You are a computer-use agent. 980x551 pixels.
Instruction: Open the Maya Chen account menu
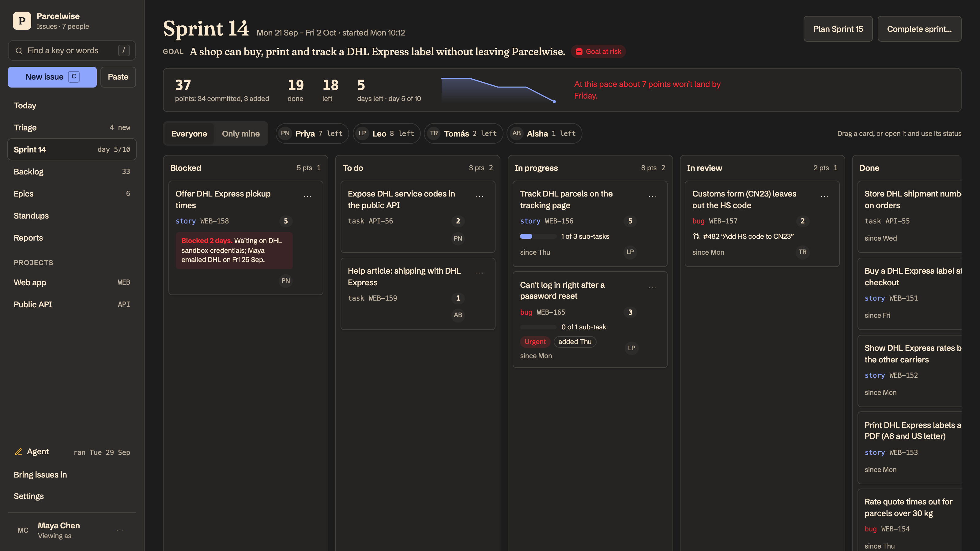pos(120,530)
